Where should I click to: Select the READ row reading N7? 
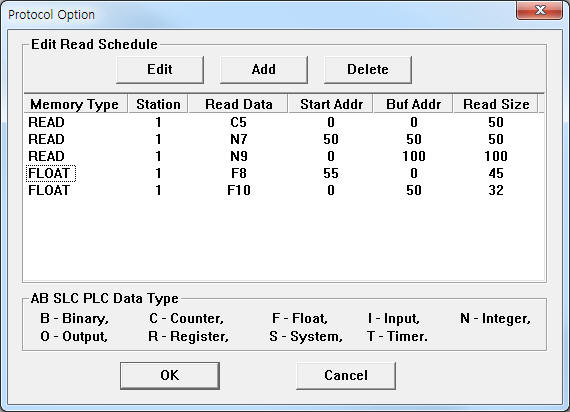coord(284,139)
